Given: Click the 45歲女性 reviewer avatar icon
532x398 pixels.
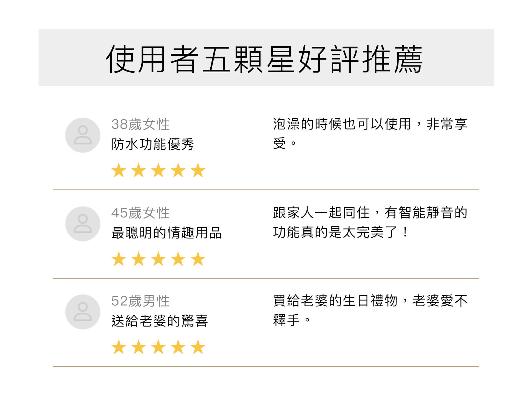Looking at the screenshot, I should (x=83, y=224).
